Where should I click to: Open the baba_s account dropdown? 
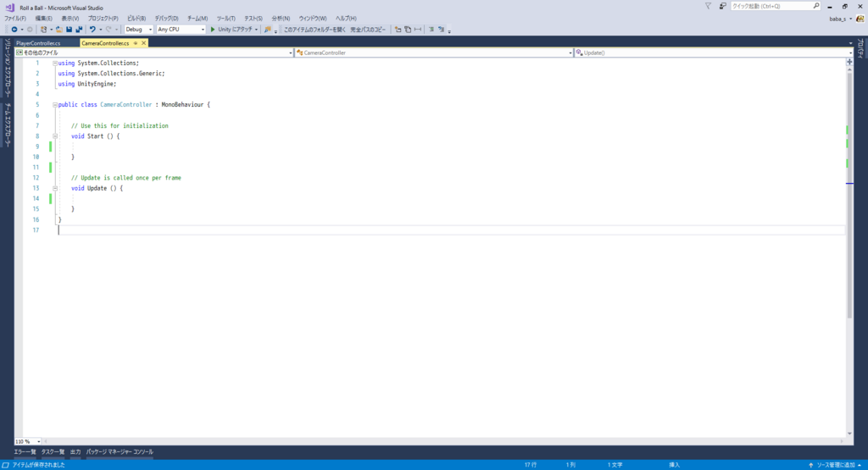(x=840, y=19)
